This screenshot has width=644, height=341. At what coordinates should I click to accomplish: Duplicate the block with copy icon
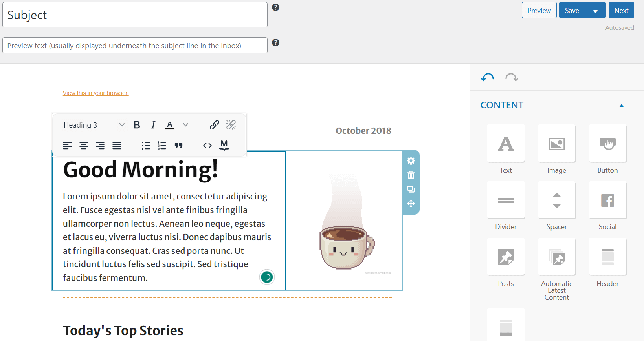411,190
